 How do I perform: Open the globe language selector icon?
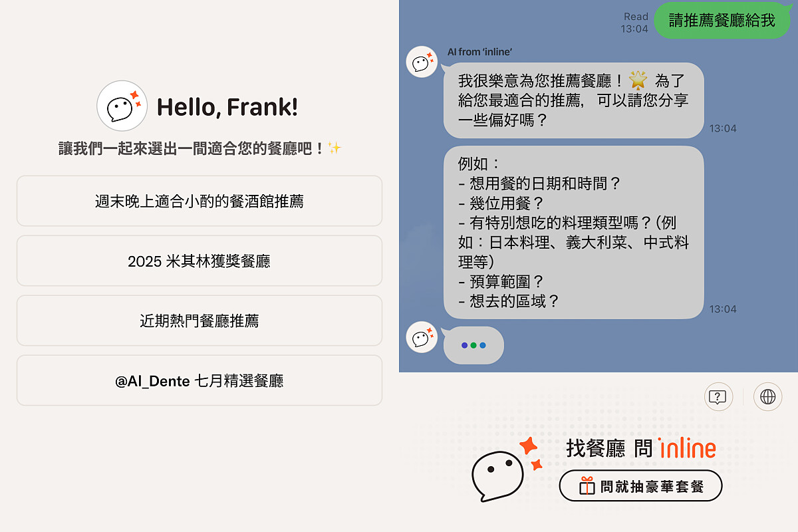(x=767, y=397)
